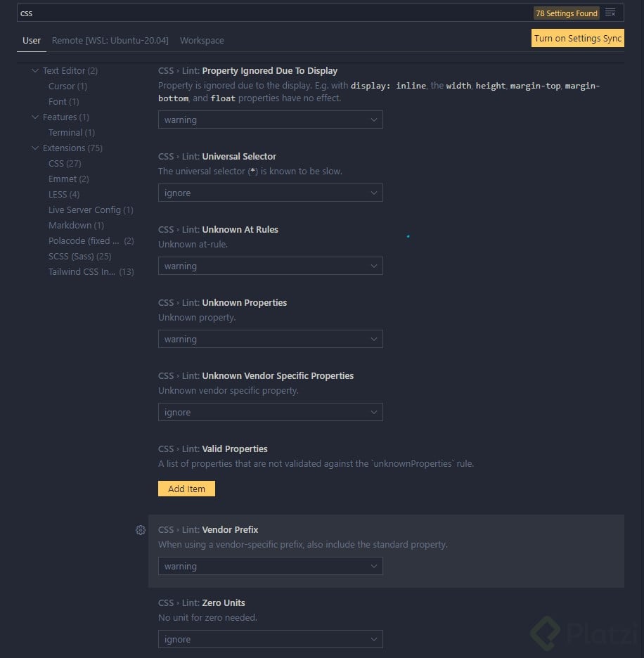
Task: Select Terminal (1) in settings tree
Action: point(72,133)
